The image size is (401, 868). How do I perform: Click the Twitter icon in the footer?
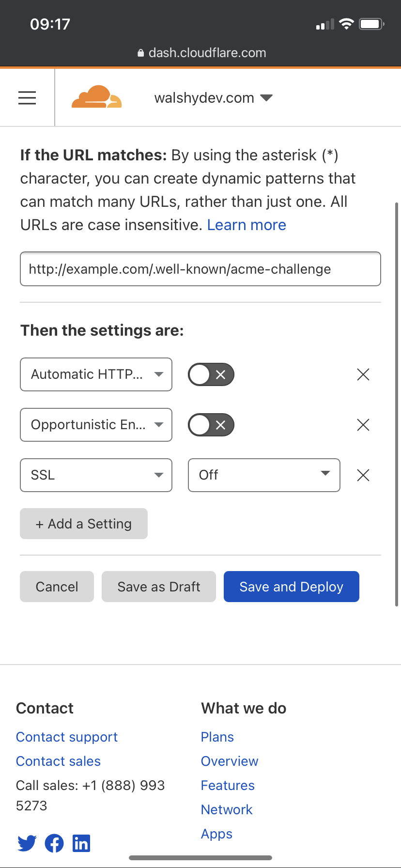pyautogui.click(x=27, y=843)
